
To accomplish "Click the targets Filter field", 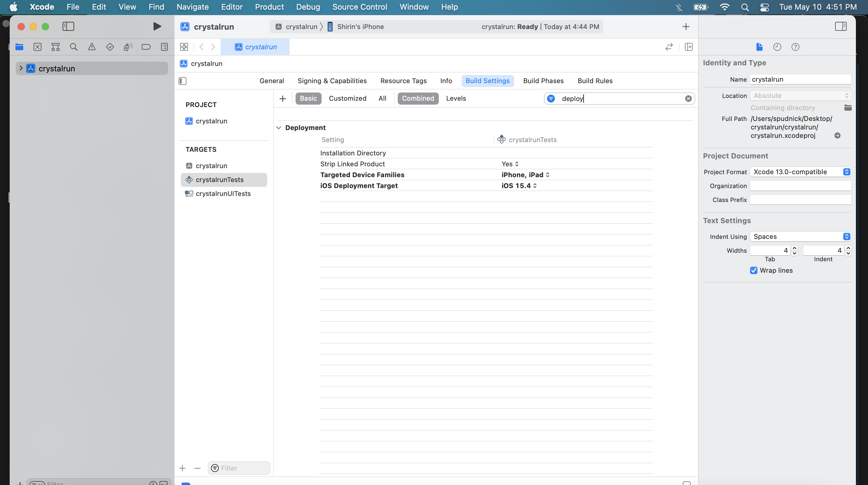I will (x=239, y=468).
